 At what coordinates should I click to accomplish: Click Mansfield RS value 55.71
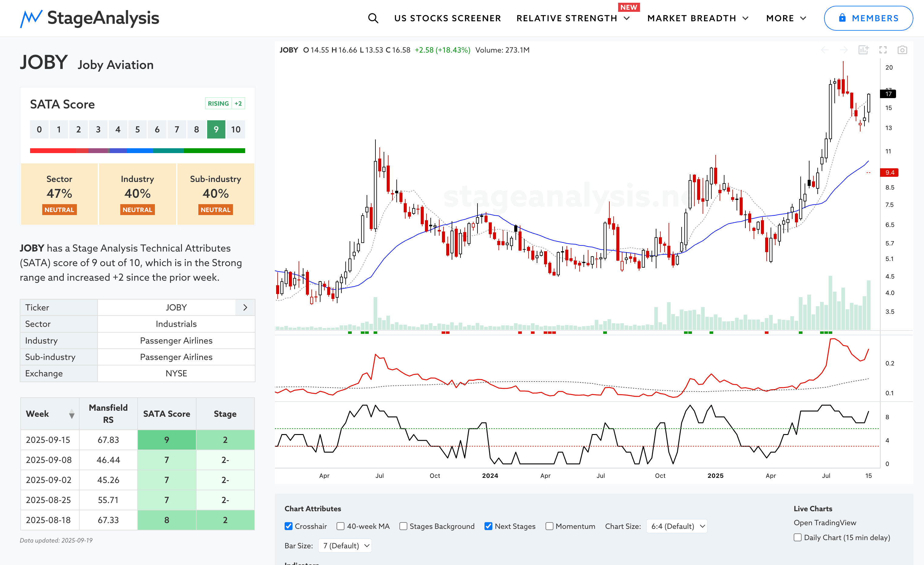pos(108,500)
